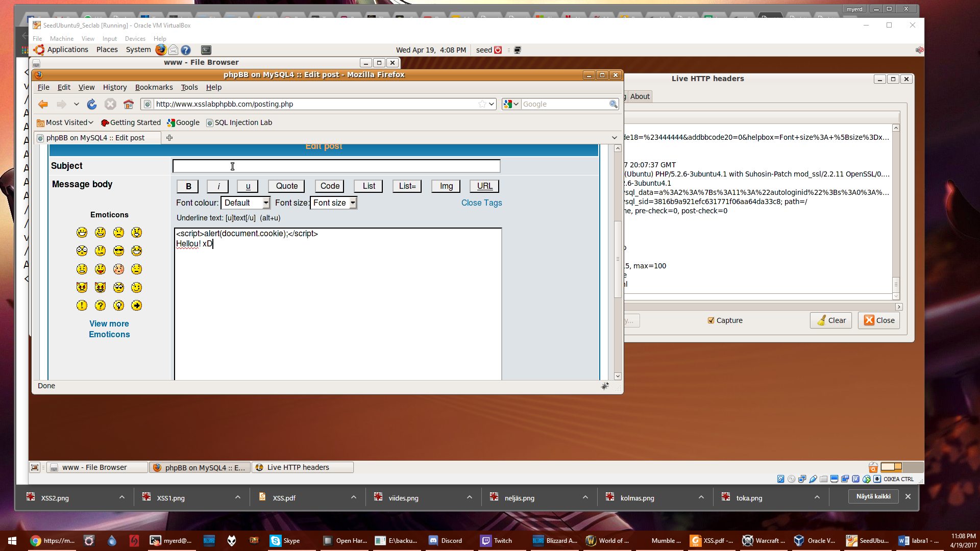Click the search magnifier icon in Google box
The height and width of the screenshot is (551, 980).
613,104
